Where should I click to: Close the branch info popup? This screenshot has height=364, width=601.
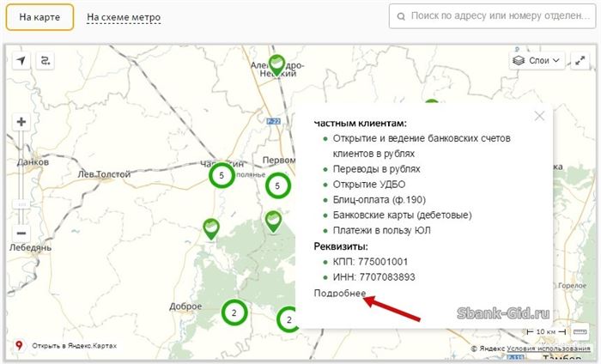[539, 116]
